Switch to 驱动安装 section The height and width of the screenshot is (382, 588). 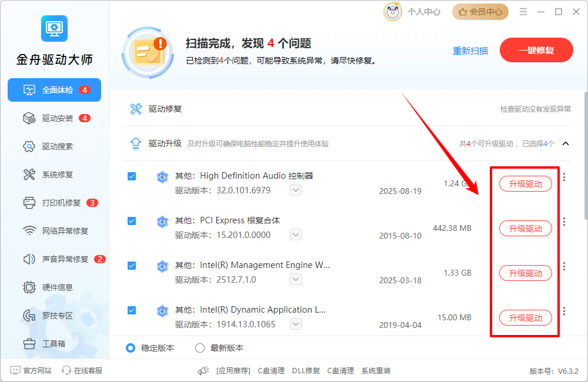54,119
